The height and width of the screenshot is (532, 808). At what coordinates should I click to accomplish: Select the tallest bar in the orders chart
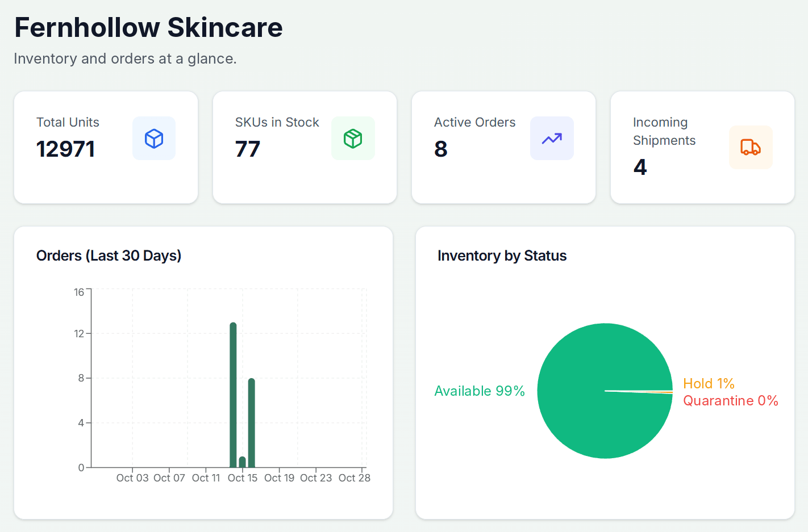(x=233, y=395)
